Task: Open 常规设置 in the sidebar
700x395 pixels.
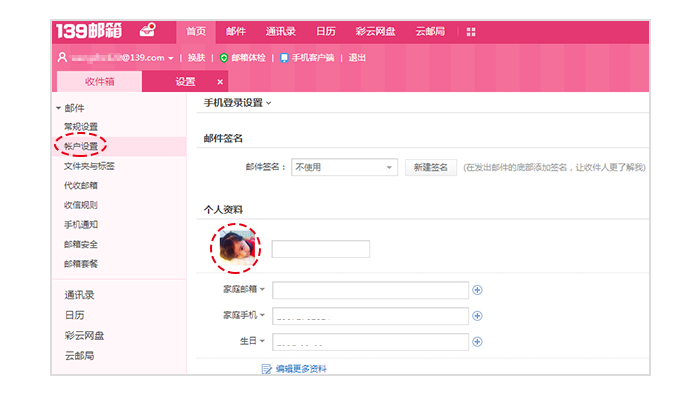Action: [81, 127]
